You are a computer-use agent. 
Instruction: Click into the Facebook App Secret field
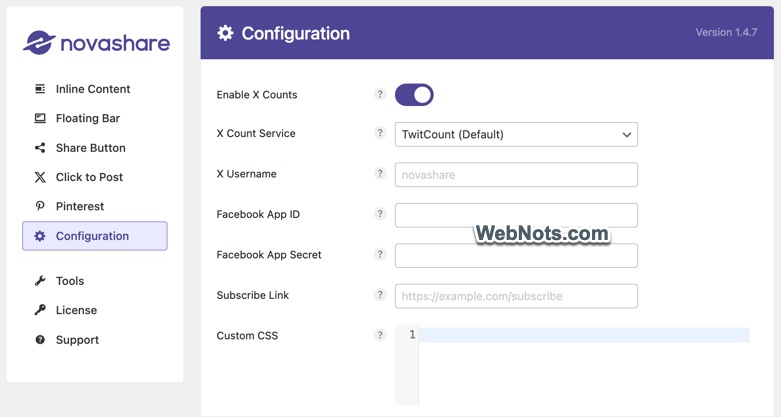pos(516,255)
